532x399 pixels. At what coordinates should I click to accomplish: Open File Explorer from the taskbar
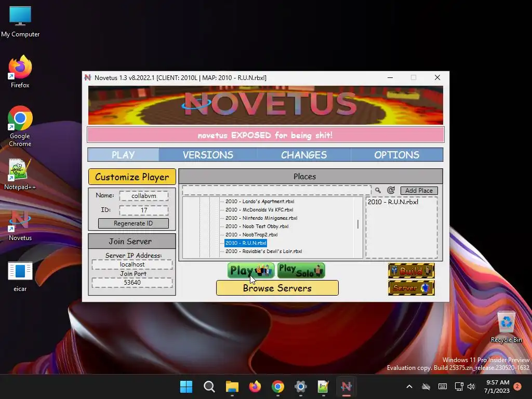(232, 387)
